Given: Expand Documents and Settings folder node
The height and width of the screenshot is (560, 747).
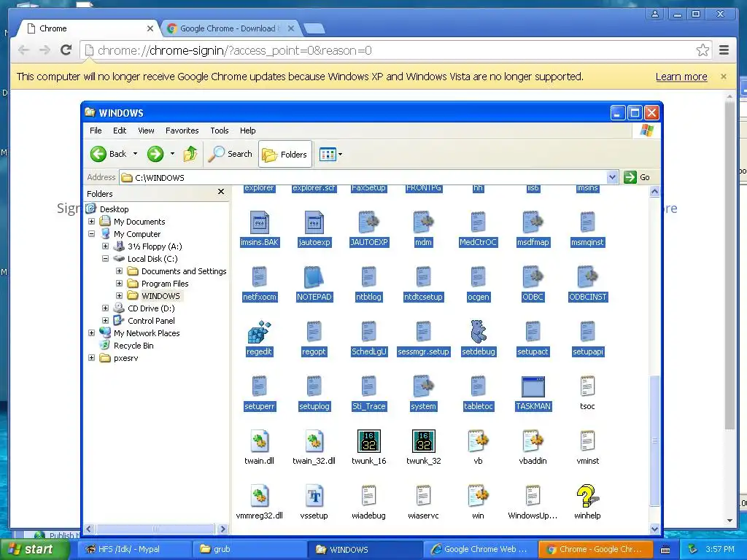Looking at the screenshot, I should 119,271.
